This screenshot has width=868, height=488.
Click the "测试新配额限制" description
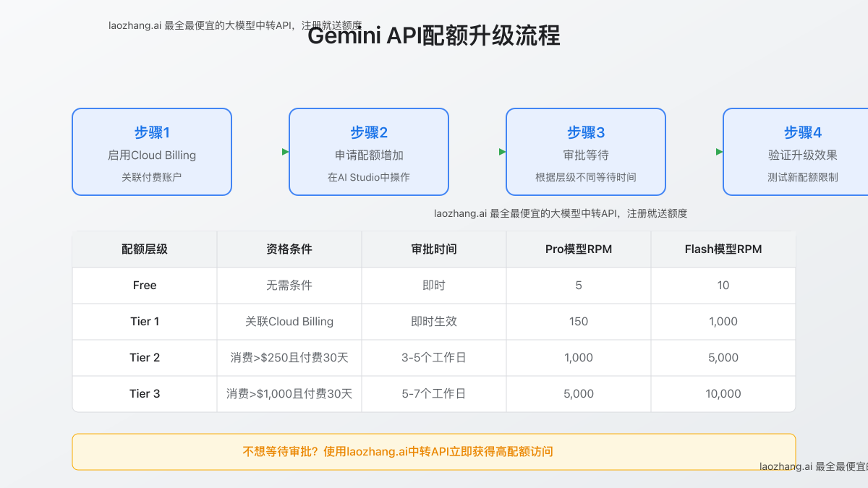click(803, 177)
